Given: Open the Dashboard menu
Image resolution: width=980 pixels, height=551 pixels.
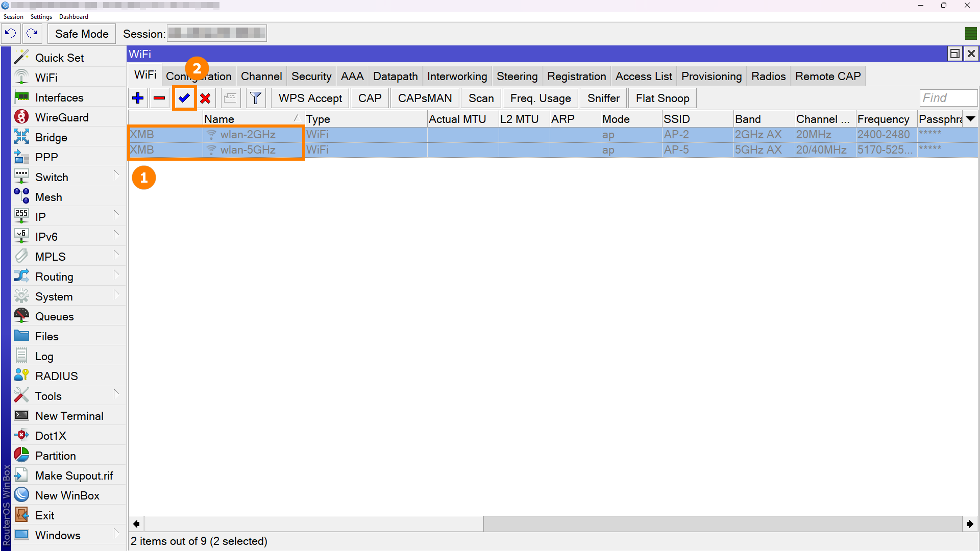Looking at the screenshot, I should 73,17.
